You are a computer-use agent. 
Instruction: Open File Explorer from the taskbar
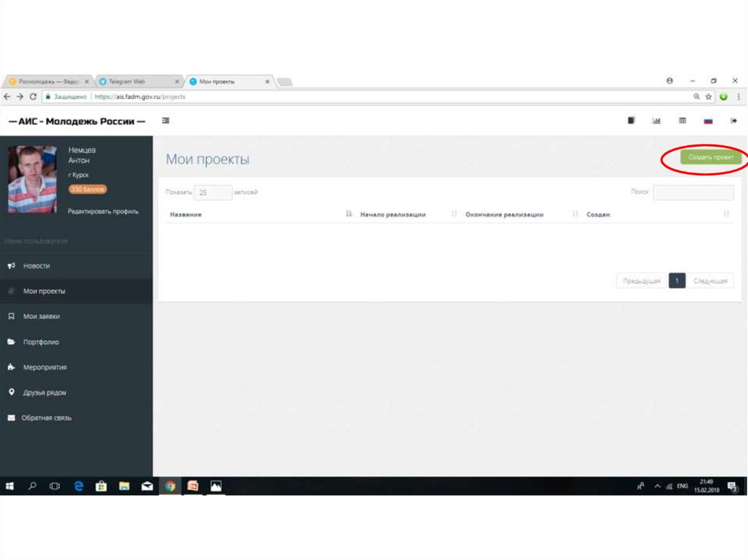tap(124, 486)
